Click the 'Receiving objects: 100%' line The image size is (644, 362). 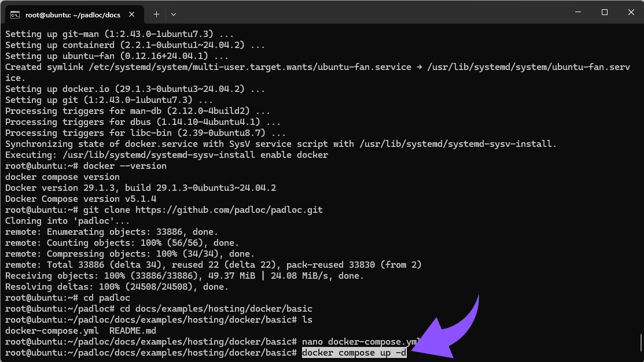point(185,276)
